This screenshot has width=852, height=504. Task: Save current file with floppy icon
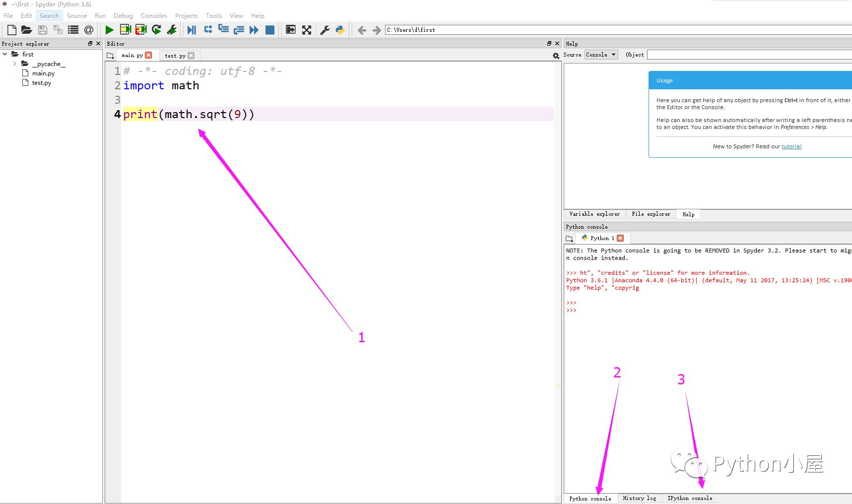(43, 30)
